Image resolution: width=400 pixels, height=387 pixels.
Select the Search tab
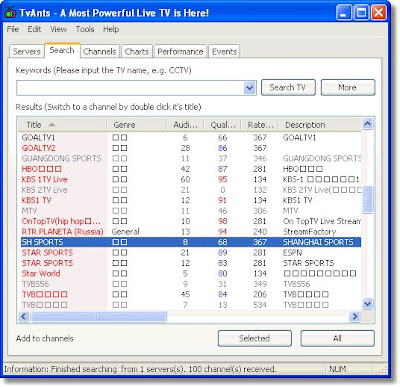[x=62, y=50]
